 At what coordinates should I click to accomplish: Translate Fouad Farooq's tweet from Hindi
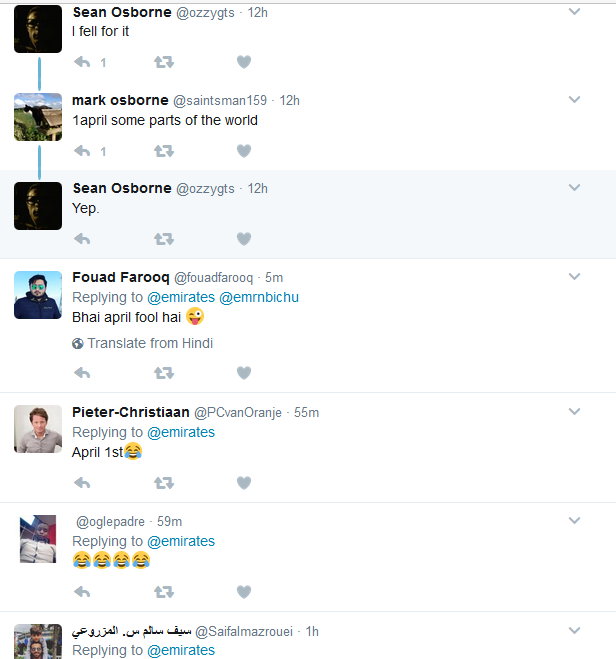click(150, 343)
